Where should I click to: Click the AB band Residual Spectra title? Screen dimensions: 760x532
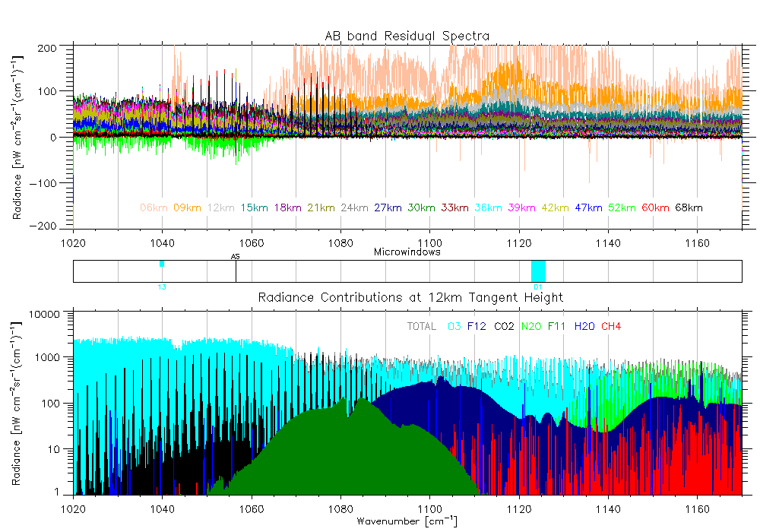[x=407, y=36]
